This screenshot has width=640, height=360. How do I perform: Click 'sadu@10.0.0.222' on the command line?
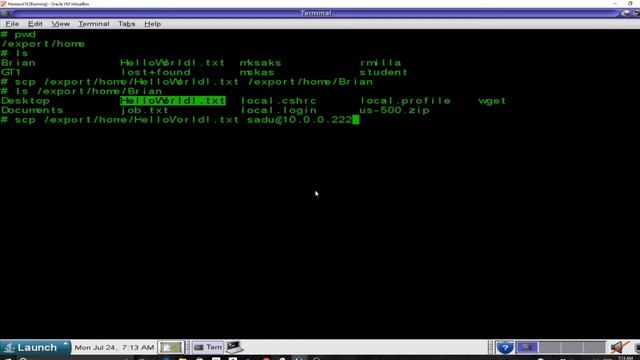(x=300, y=120)
